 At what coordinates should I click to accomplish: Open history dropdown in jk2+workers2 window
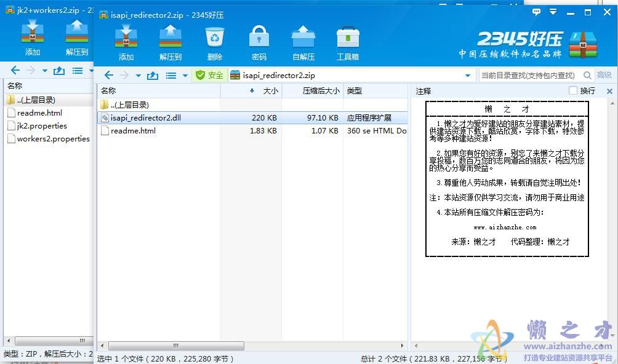(x=44, y=71)
